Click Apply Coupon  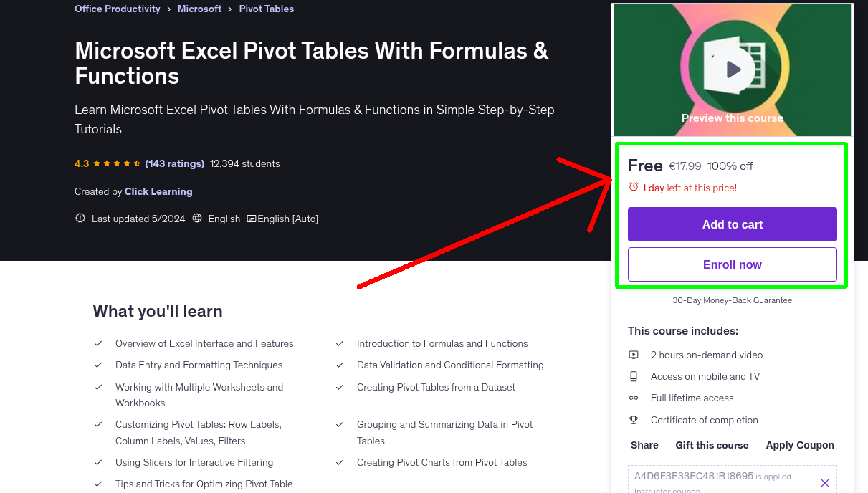[800, 445]
